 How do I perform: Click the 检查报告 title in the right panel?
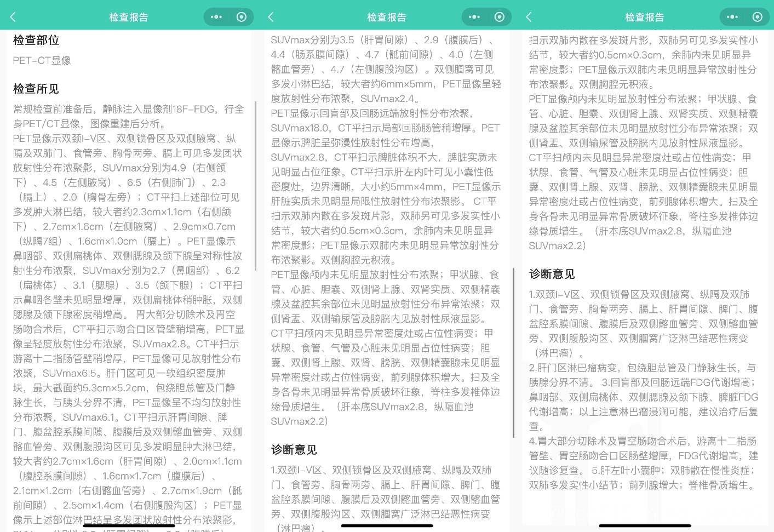[645, 18]
